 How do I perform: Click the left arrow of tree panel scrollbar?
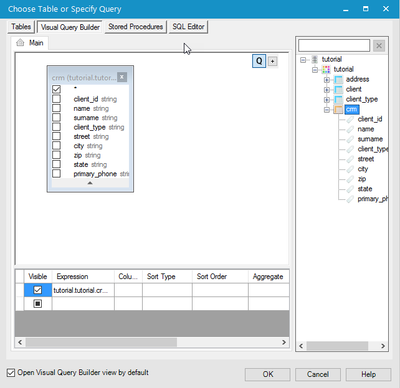(301, 346)
